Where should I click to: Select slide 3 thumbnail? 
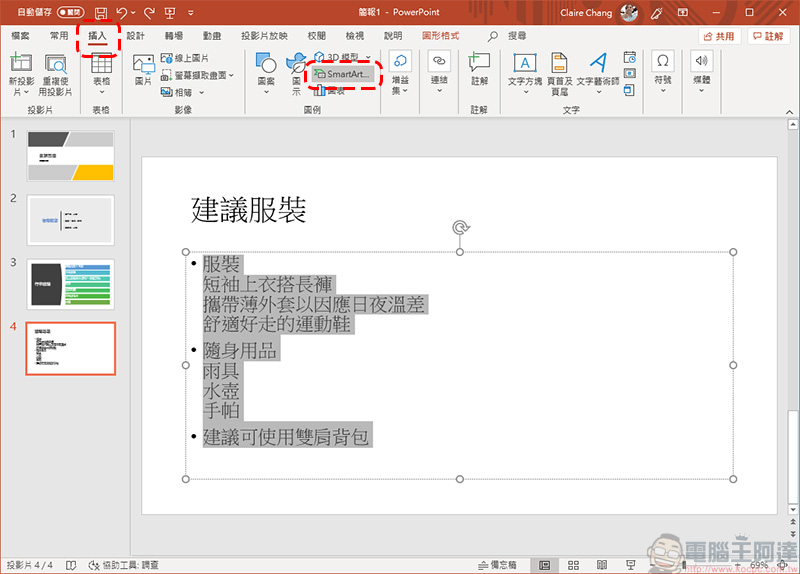(70, 284)
